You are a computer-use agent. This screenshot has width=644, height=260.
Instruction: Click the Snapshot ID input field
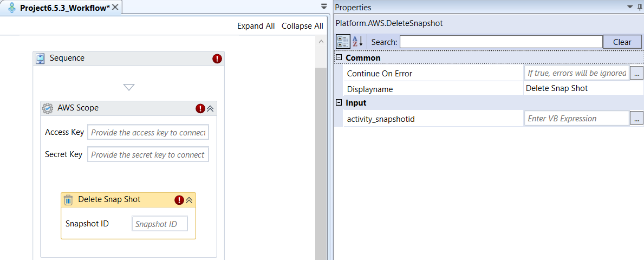pyautogui.click(x=160, y=224)
